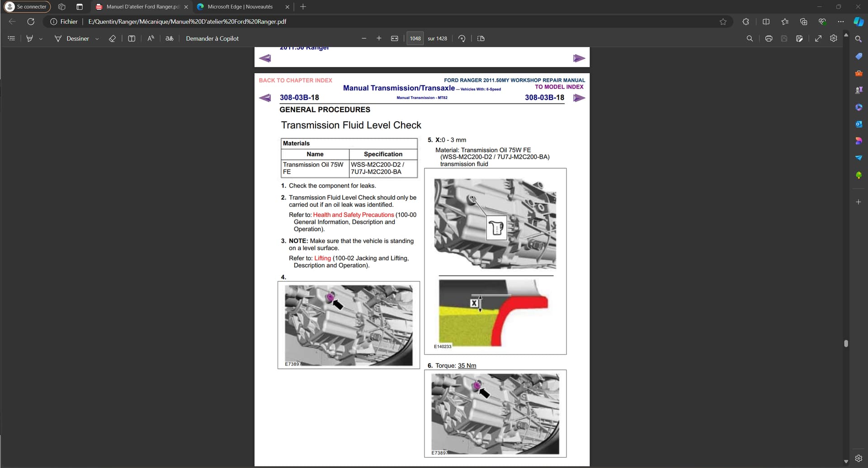Save the PDF document

784,38
